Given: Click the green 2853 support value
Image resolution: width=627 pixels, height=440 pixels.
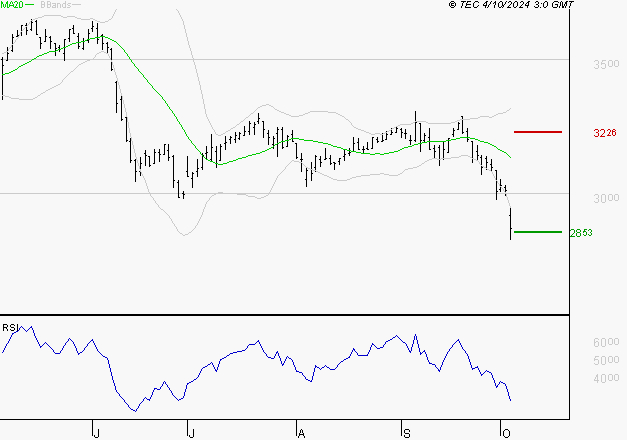Looking at the screenshot, I should point(581,233).
